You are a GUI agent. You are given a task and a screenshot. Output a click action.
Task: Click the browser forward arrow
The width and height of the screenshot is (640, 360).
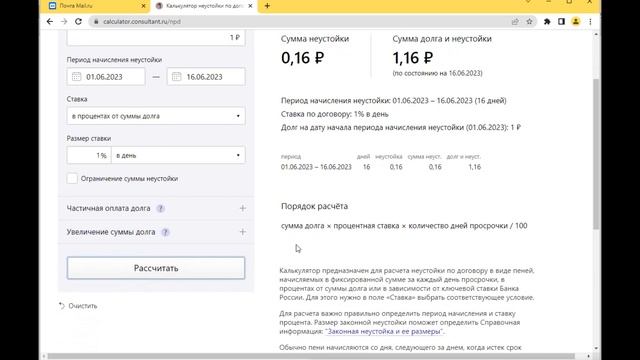tap(64, 22)
